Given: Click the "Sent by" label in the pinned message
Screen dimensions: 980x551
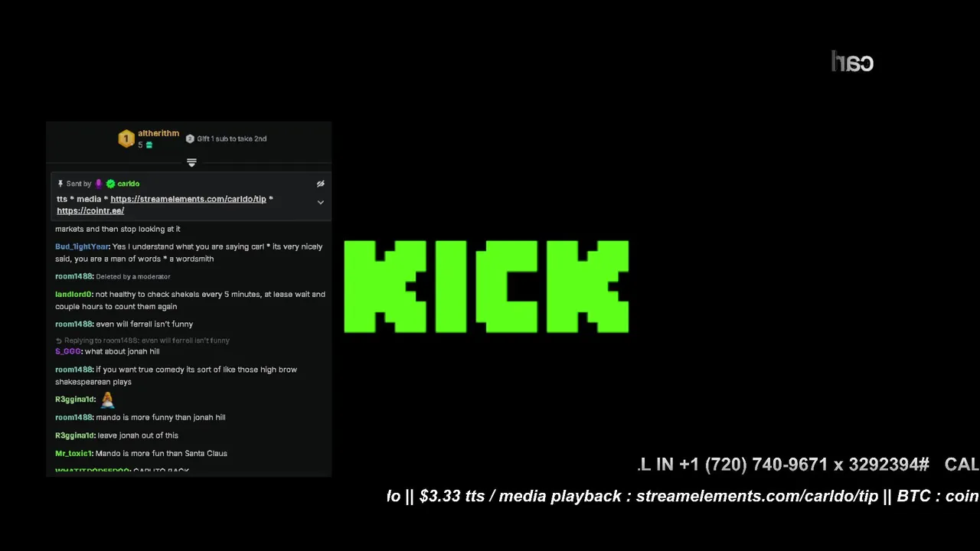Looking at the screenshot, I should tap(79, 184).
